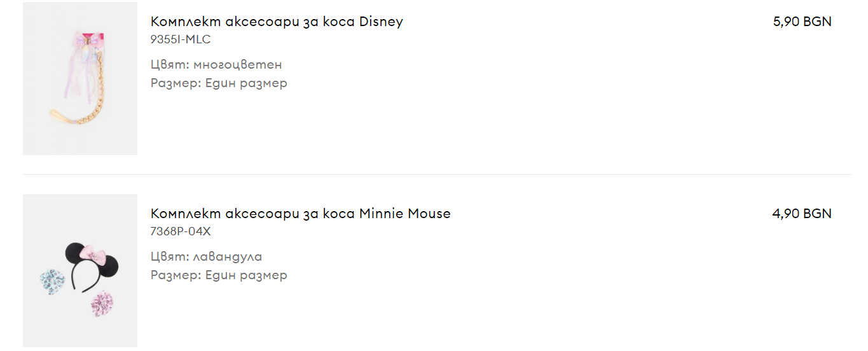Viewport: 868px width, 351px height.
Task: Click the Disney item's Размер: Един размер text
Action: pos(219,83)
